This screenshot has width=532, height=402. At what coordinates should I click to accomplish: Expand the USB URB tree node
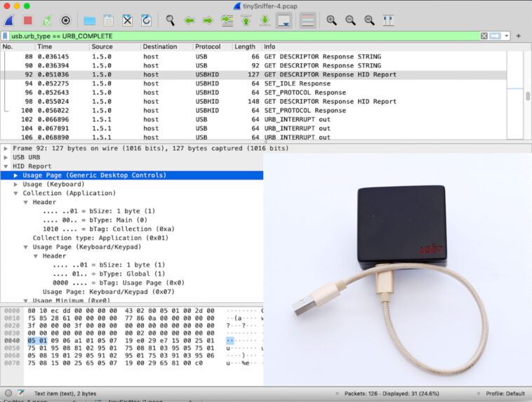pos(6,157)
